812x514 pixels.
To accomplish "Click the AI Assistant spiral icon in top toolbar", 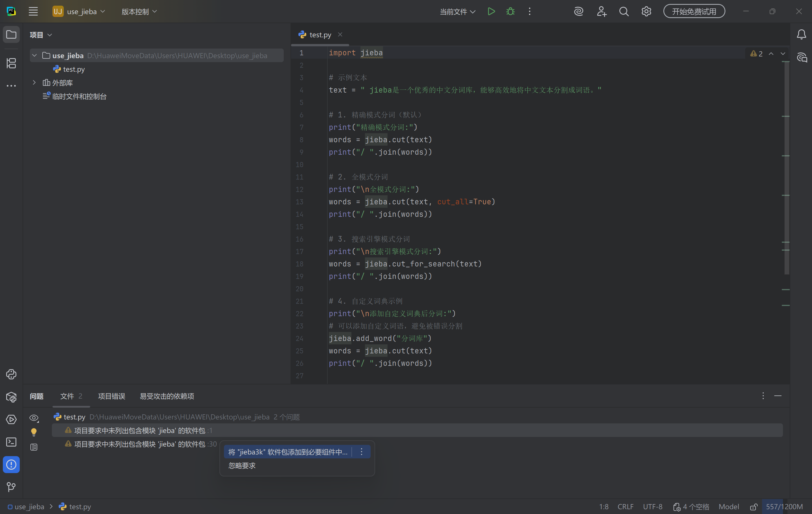I will pyautogui.click(x=579, y=12).
